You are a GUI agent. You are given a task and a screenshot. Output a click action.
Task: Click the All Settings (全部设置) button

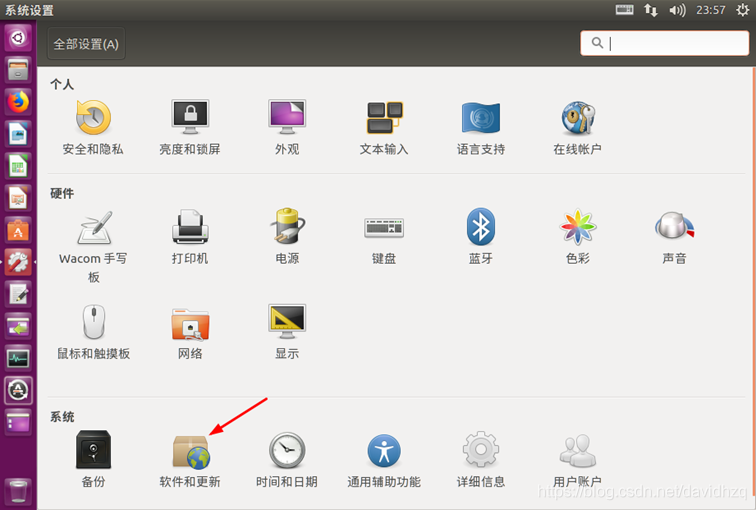tap(86, 44)
